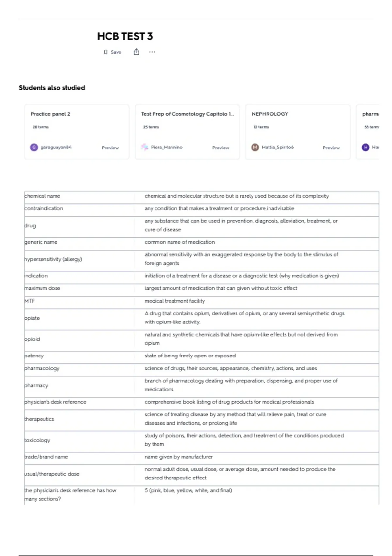Click the purple H avatar on pharma card
This screenshot has height=556, width=392.
[366, 147]
